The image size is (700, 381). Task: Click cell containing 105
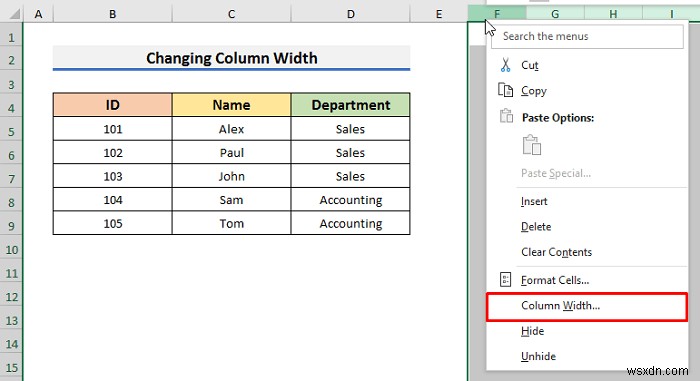point(112,223)
